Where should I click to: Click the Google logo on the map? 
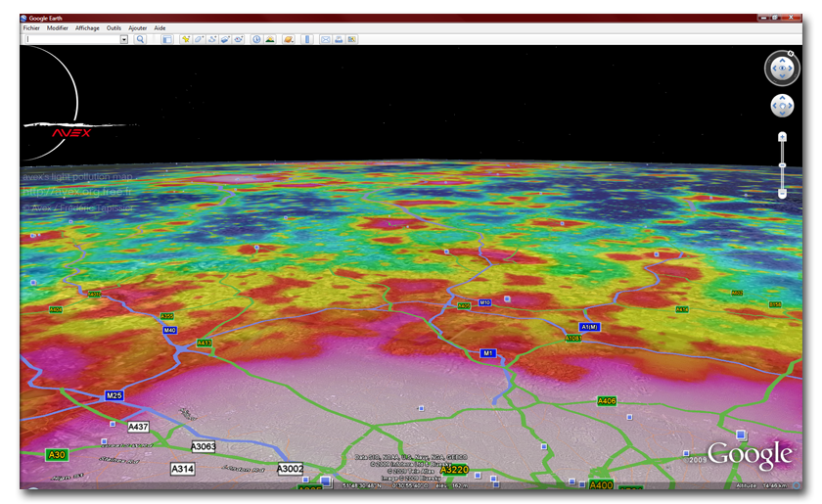tap(750, 455)
